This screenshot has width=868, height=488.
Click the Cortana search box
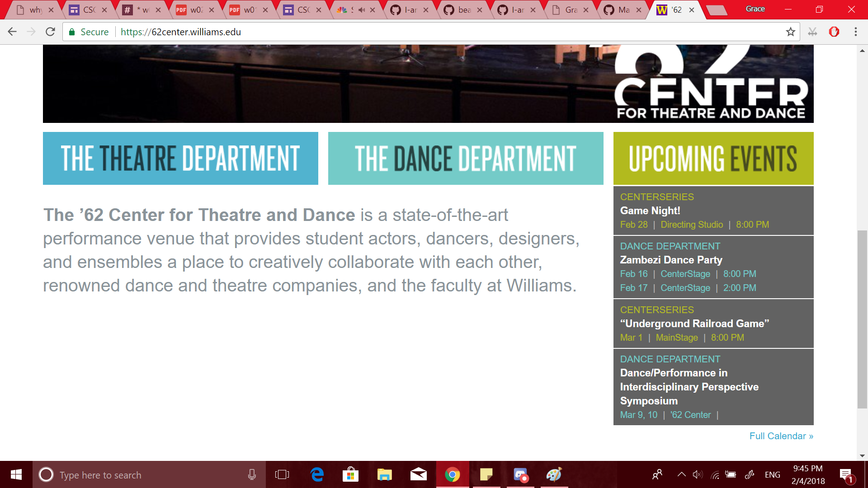(x=149, y=474)
